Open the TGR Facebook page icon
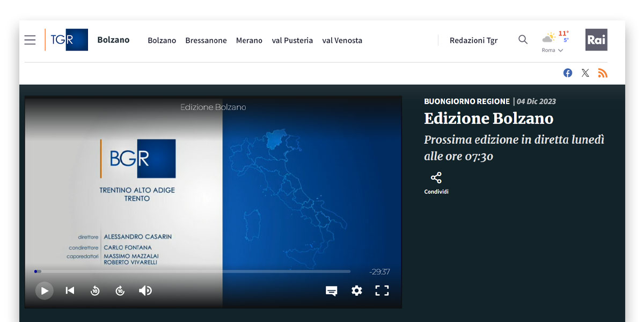This screenshot has height=322, width=644. pos(568,73)
